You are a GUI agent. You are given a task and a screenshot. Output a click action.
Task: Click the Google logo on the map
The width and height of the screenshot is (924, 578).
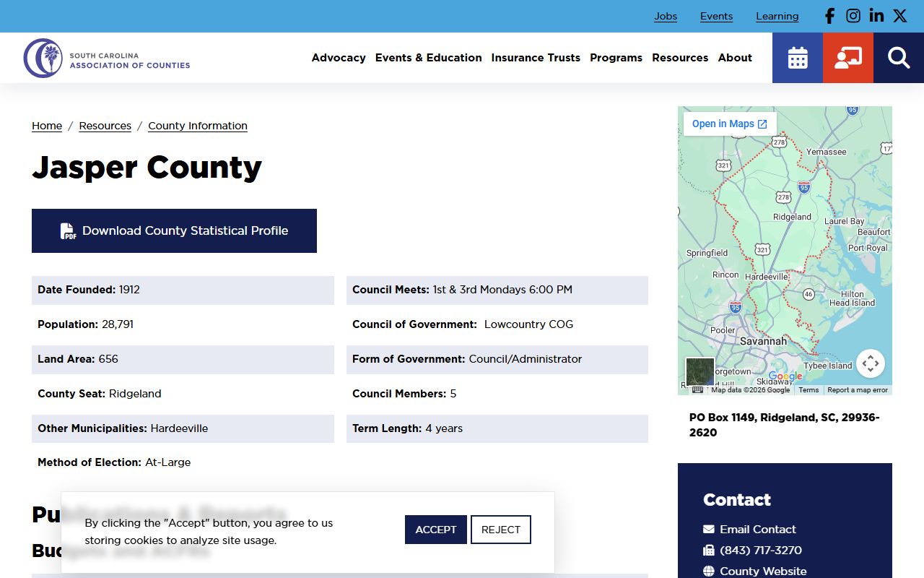coord(785,376)
